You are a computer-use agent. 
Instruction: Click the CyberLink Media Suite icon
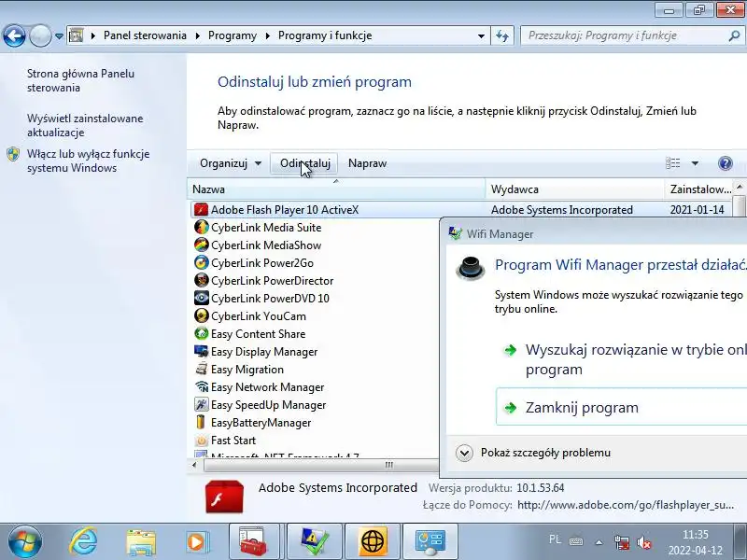201,227
